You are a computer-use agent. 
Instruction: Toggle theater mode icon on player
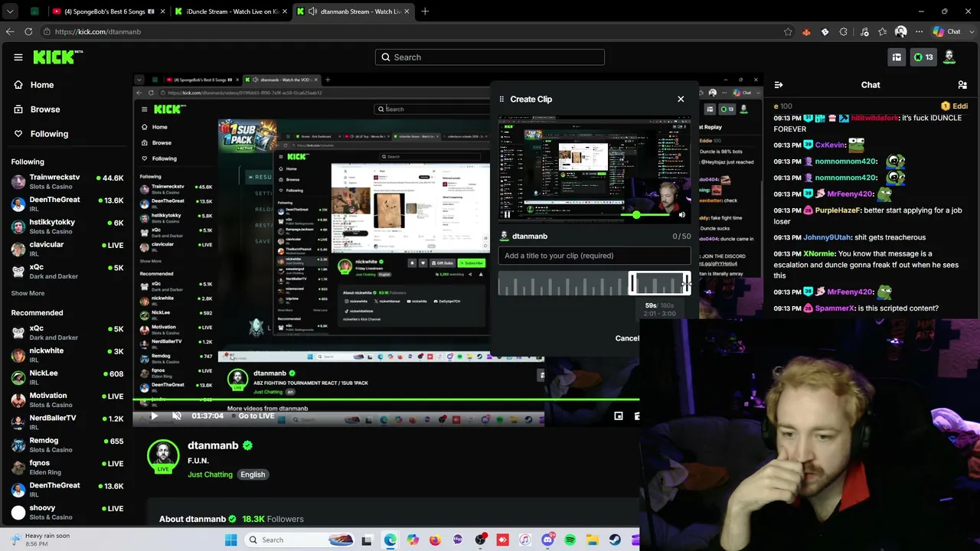(x=619, y=416)
